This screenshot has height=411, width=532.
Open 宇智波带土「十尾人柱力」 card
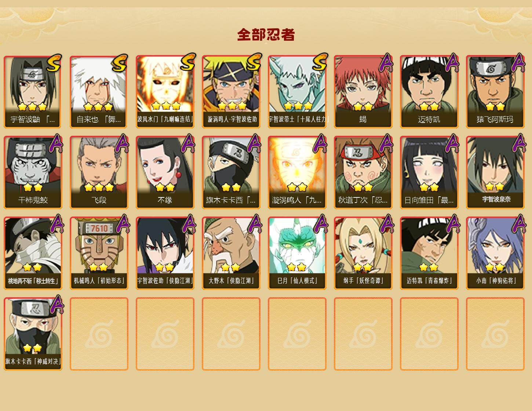297,92
